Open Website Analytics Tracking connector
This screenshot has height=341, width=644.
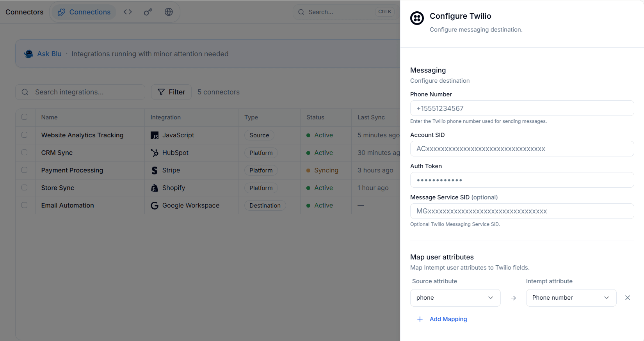82,135
